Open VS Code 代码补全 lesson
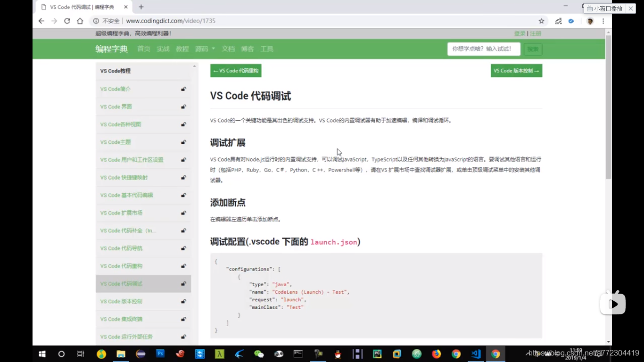The width and height of the screenshot is (644, 362). (x=128, y=231)
